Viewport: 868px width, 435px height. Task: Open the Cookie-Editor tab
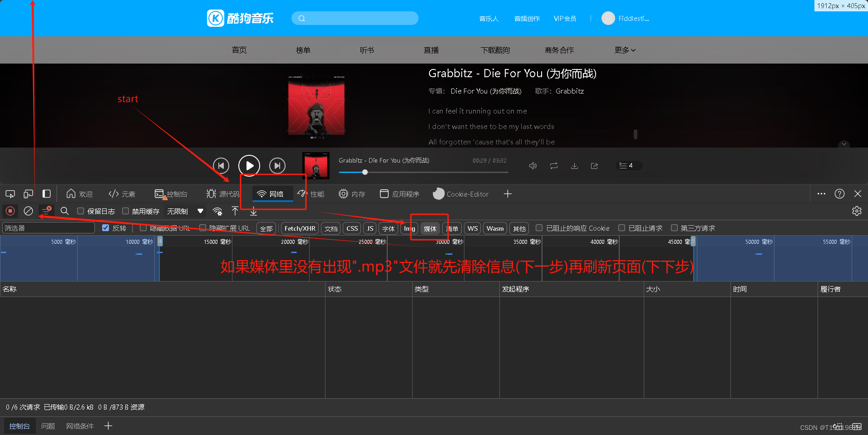point(461,194)
